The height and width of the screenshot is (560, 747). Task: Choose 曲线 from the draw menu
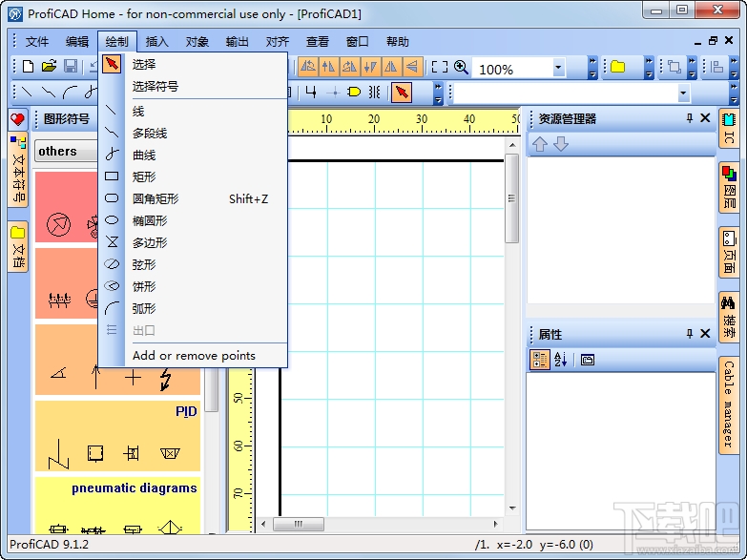193,156
